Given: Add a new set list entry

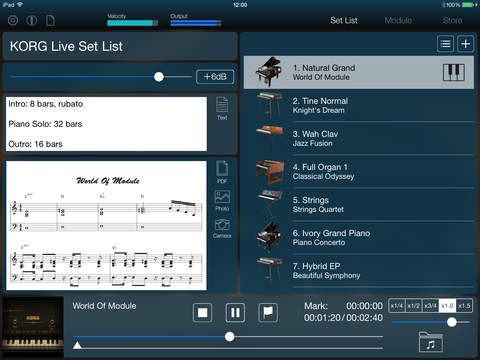Looking at the screenshot, I should (x=465, y=44).
